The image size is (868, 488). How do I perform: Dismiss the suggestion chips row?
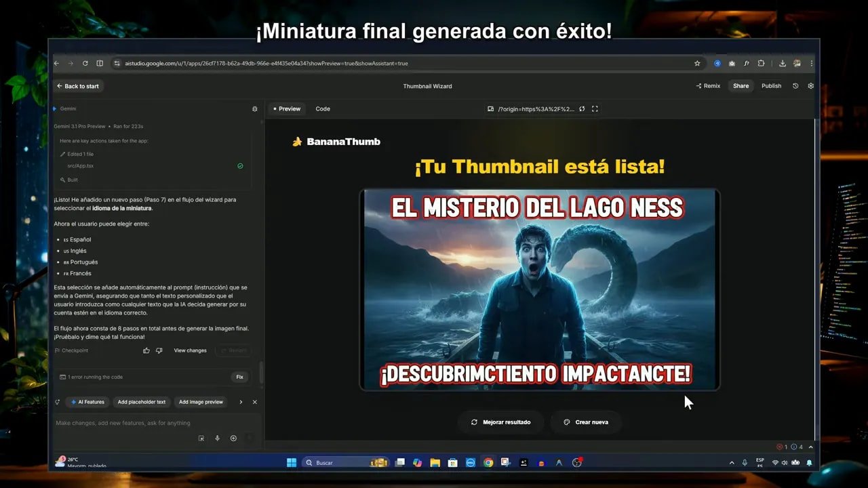point(255,402)
